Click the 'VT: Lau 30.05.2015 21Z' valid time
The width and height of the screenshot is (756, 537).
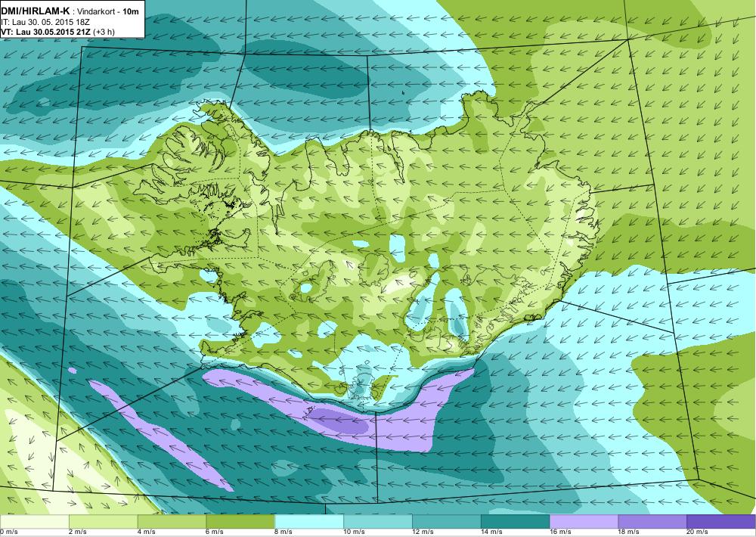point(46,32)
